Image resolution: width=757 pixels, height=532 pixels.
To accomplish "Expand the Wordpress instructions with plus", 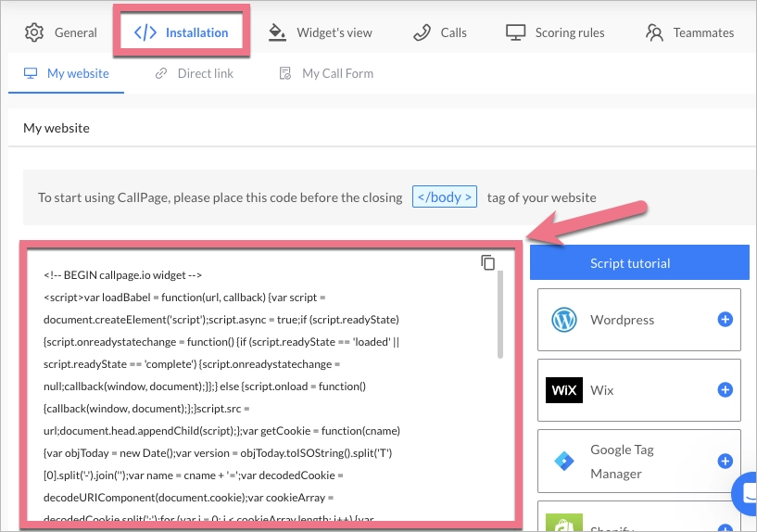I will coord(725,319).
